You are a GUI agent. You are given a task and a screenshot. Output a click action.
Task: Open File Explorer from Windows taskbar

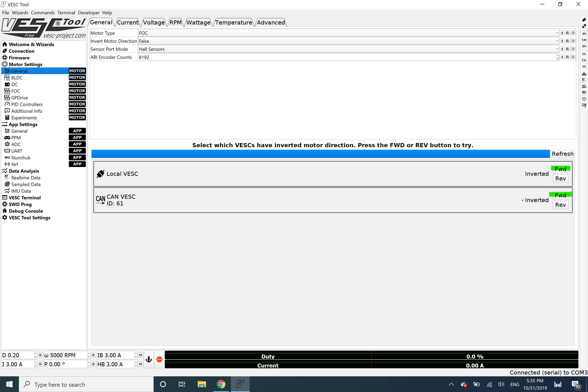tap(202, 384)
